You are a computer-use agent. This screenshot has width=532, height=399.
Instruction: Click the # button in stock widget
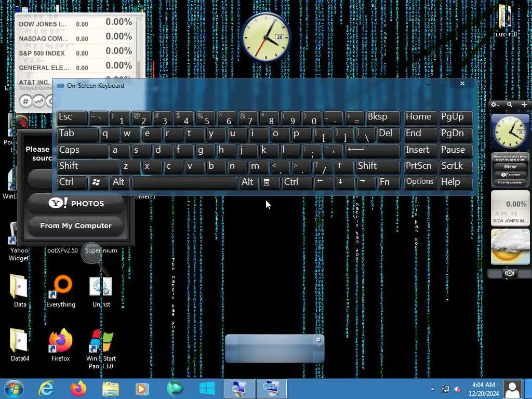tap(25, 101)
